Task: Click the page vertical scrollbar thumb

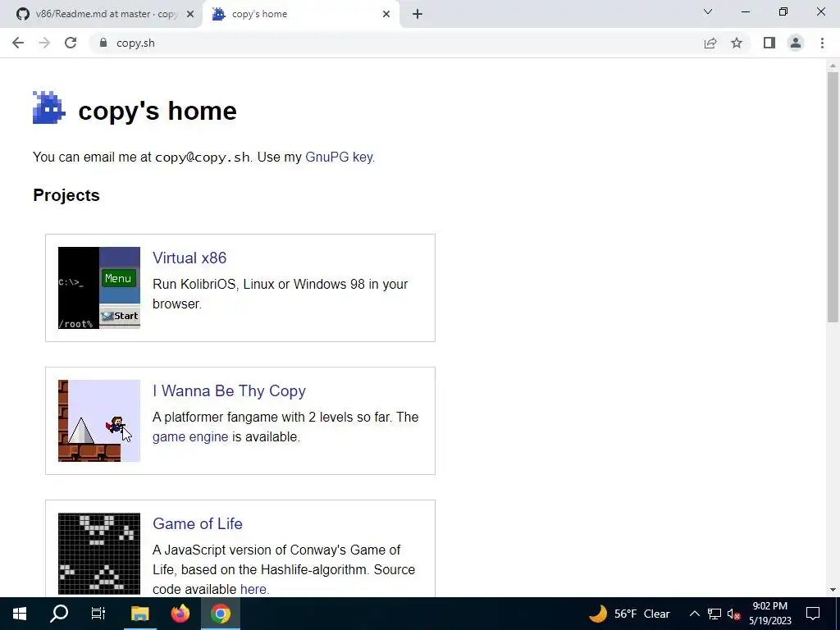Action: 833,197
